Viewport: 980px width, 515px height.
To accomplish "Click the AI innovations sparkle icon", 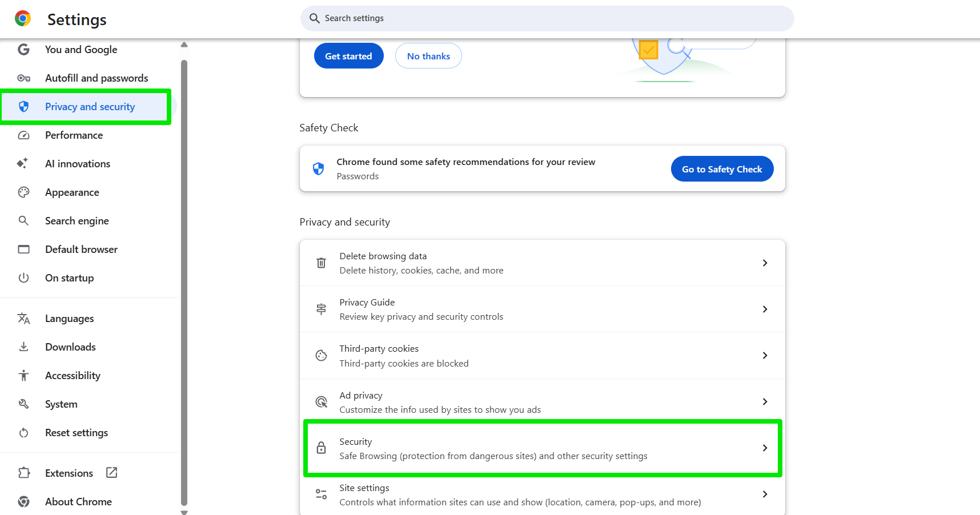I will coord(23,164).
